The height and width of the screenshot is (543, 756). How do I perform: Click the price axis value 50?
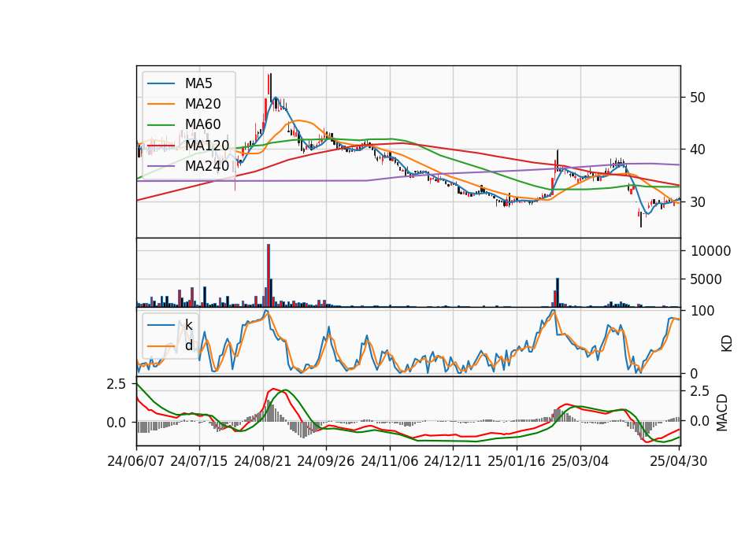tap(698, 98)
